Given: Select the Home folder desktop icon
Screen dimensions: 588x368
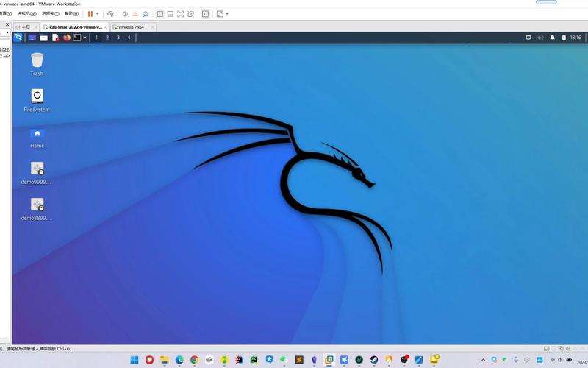Looking at the screenshot, I should point(37,133).
